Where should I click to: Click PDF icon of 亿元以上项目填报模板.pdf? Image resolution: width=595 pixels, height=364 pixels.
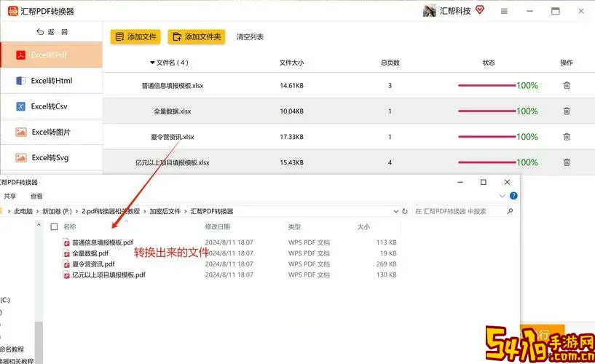(66, 274)
